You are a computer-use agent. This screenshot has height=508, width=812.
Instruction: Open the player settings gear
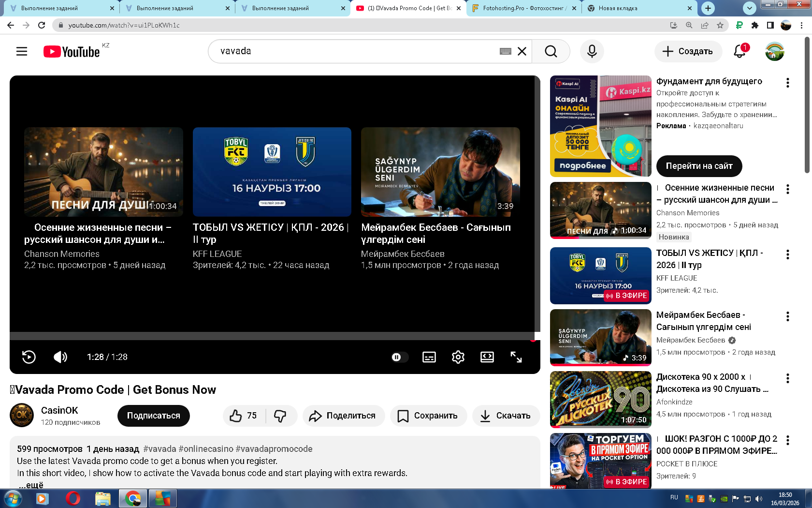click(458, 357)
